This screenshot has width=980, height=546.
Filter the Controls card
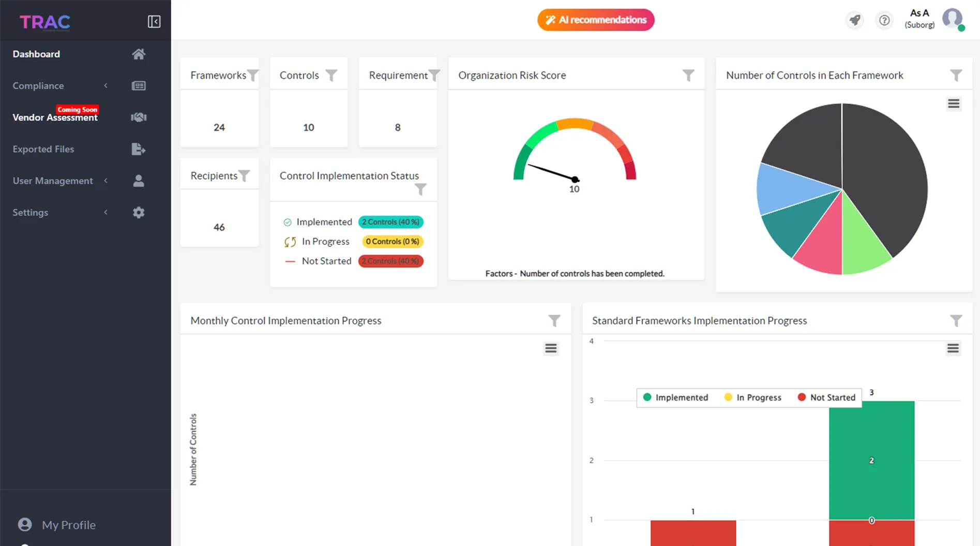pos(331,76)
